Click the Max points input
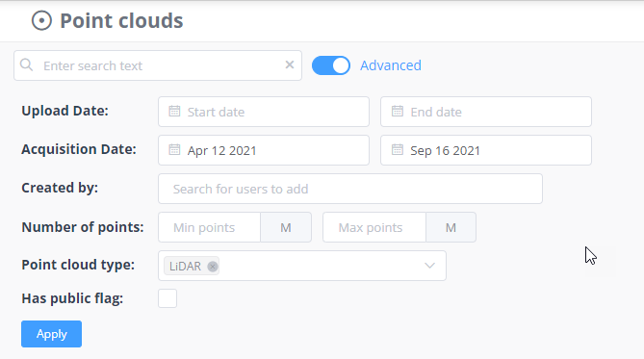644x359 pixels. (x=374, y=227)
